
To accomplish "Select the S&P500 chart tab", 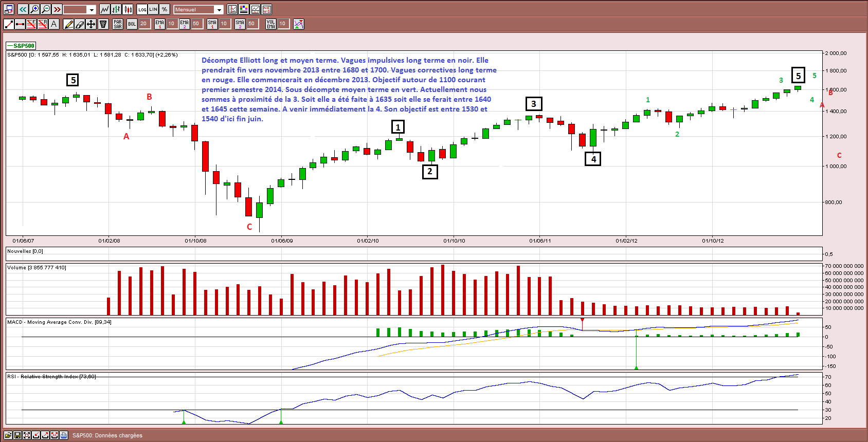I will tap(21, 46).
